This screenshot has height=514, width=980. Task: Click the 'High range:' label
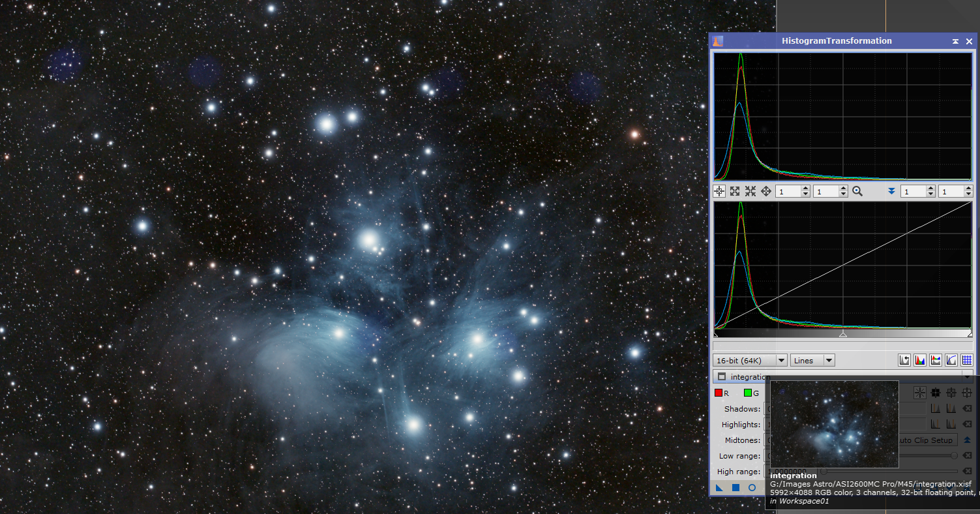click(x=739, y=472)
